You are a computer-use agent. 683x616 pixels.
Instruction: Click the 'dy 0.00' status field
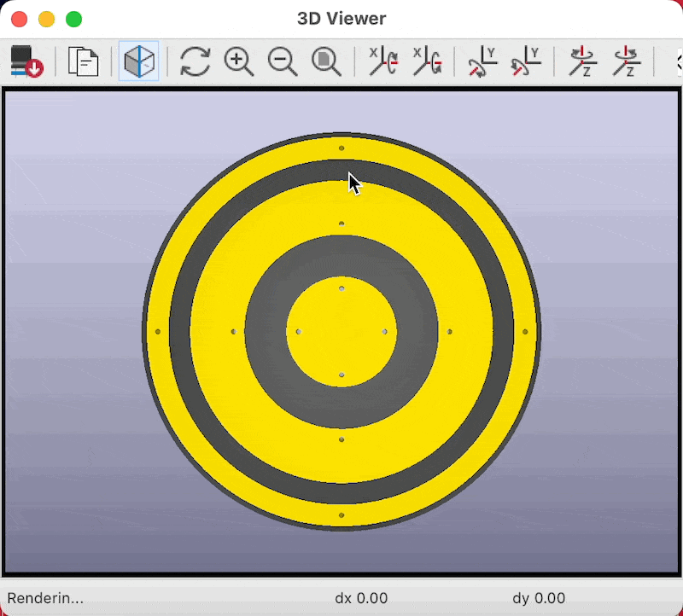539,598
